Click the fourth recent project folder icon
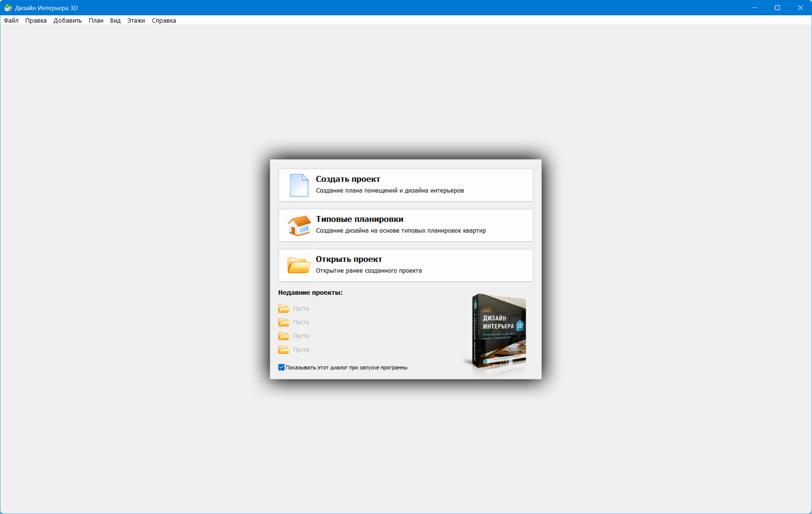812x514 pixels. coord(284,350)
